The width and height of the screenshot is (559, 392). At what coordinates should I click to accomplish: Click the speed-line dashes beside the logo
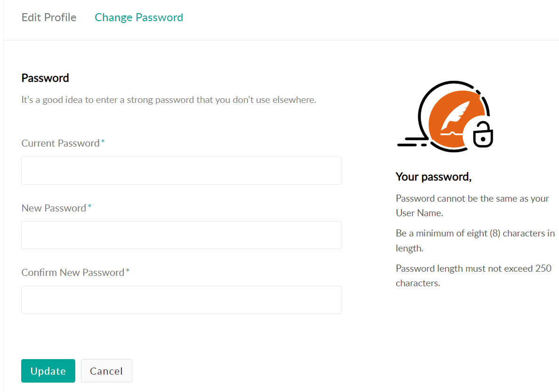[x=410, y=142]
